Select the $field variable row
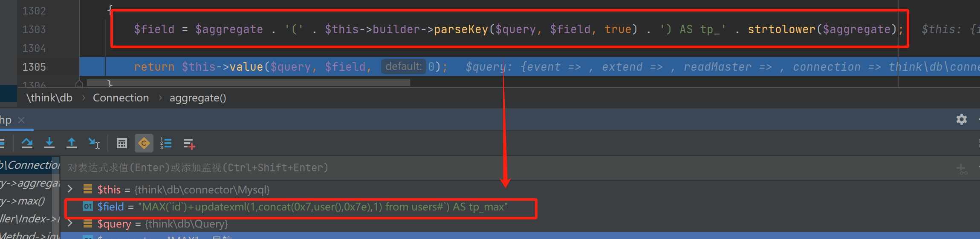 298,207
